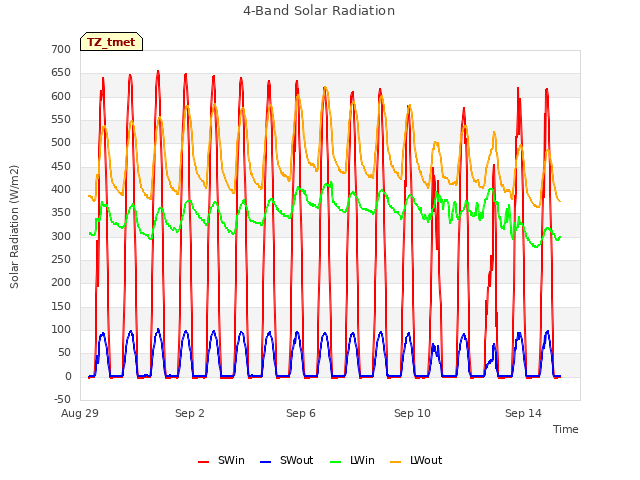Image resolution: width=640 pixels, height=480 pixels.
Task: Click the 500 y-axis tick value
Action: point(61,142)
